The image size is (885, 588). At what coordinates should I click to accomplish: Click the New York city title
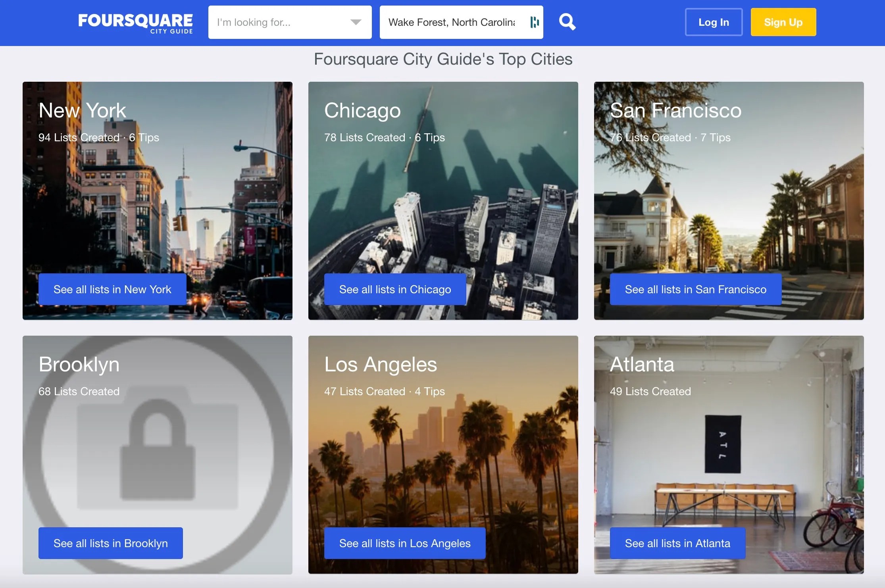[x=82, y=110]
